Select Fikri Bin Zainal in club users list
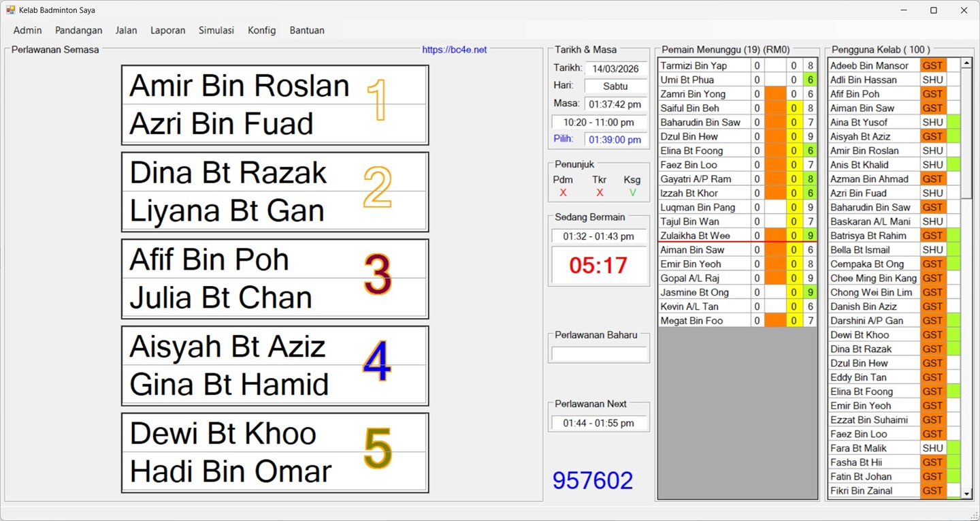 pyautogui.click(x=874, y=490)
